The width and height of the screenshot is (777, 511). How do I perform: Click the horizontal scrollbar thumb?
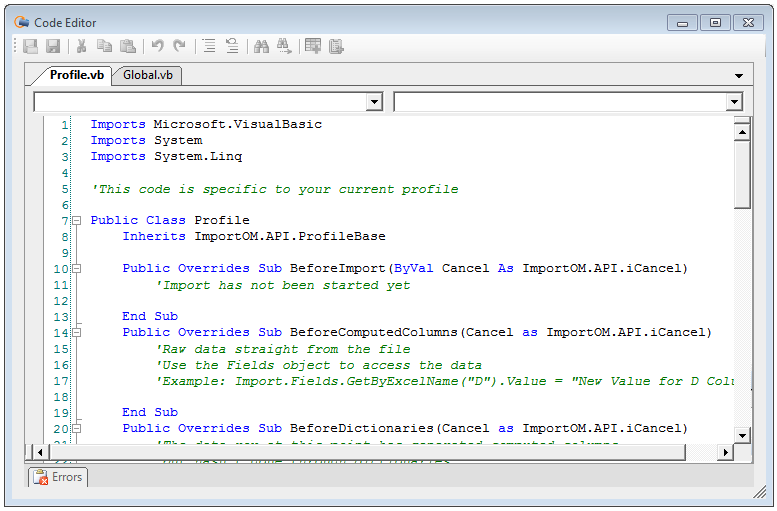click(367, 452)
